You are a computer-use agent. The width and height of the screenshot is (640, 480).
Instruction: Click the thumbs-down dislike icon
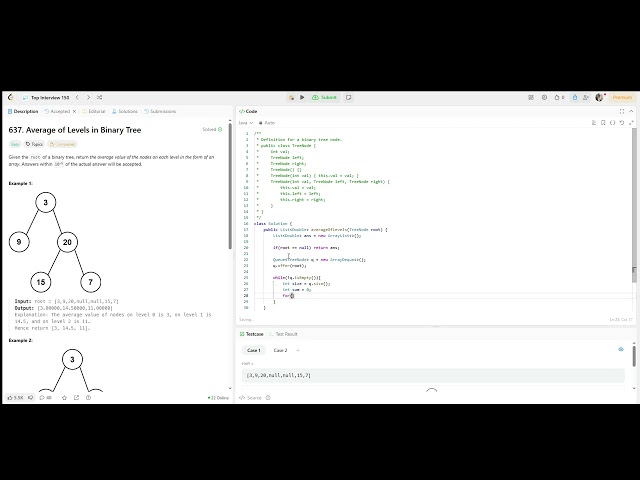(x=32, y=397)
